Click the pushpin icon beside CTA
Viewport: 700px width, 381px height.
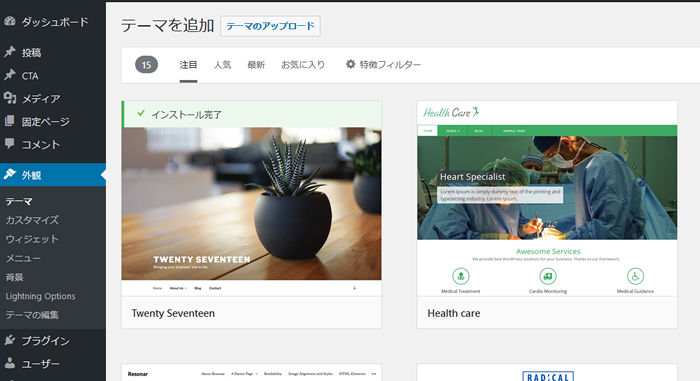(x=9, y=75)
